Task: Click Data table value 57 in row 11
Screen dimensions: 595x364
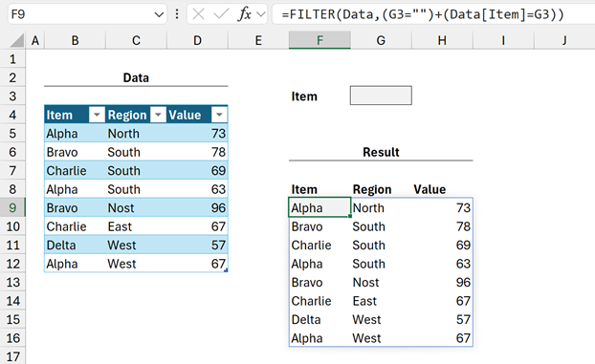Action: tap(197, 245)
